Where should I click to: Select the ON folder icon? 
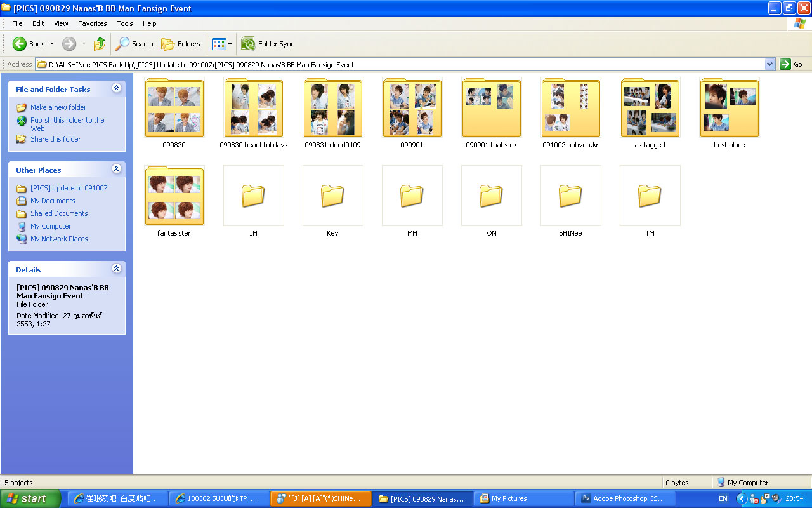[x=492, y=196]
